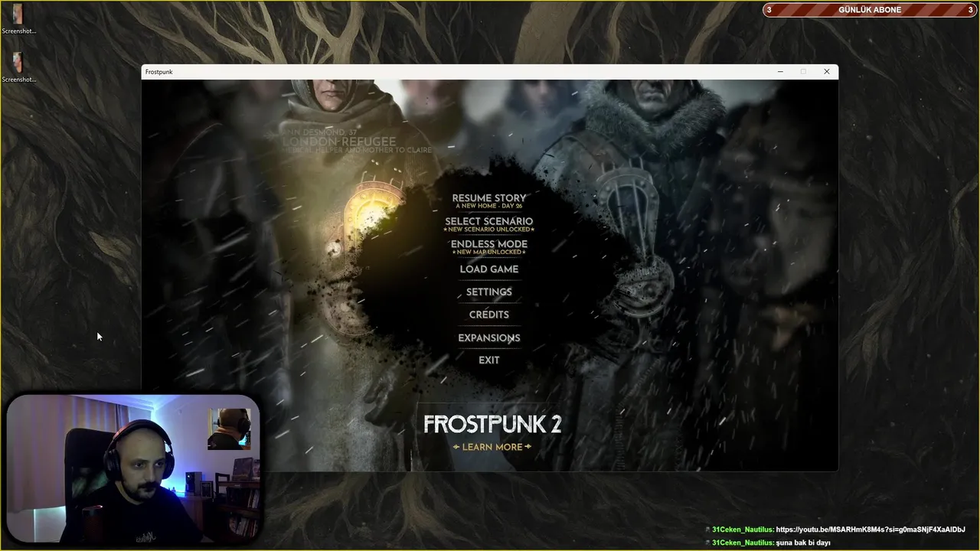
Task: Follow the Learn More Frostpunk 2 link
Action: tap(492, 447)
